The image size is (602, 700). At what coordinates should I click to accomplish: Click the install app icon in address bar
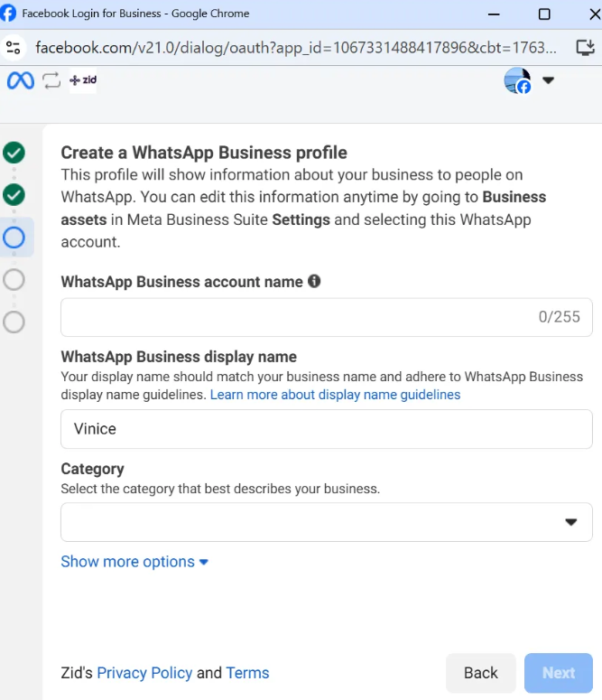tap(585, 47)
